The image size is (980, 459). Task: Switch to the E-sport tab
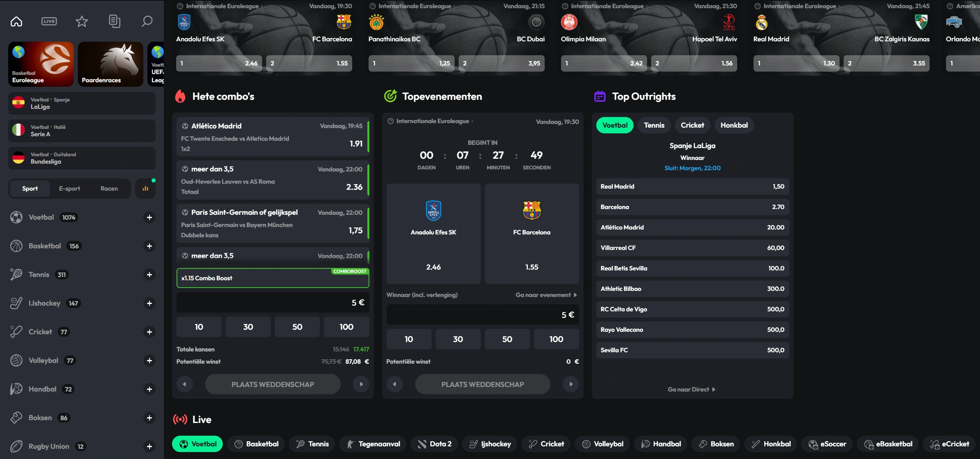(70, 189)
